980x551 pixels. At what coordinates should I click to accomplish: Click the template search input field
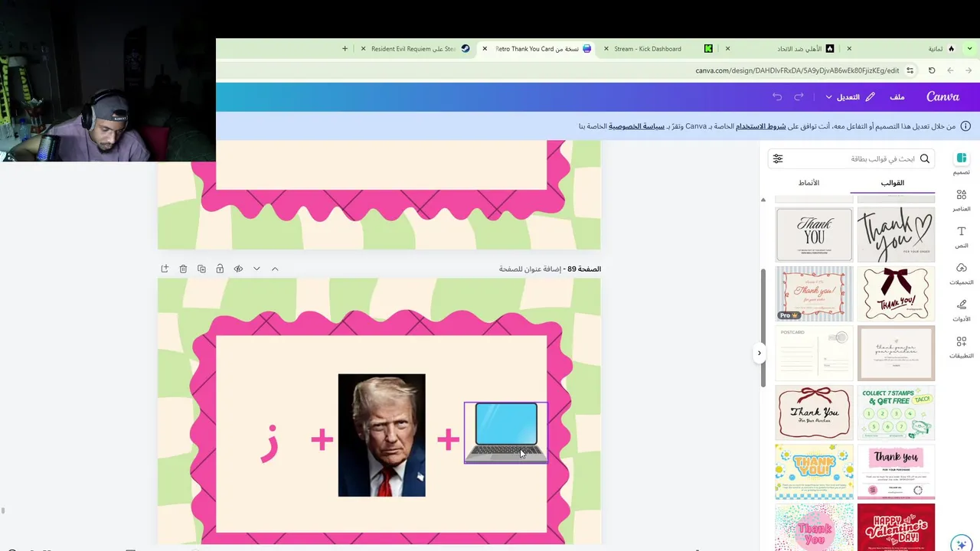pos(852,158)
